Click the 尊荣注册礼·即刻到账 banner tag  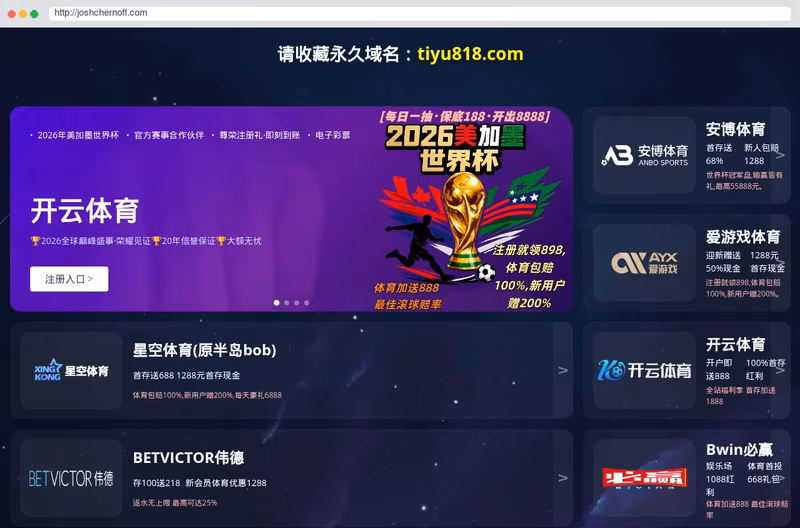[x=260, y=135]
